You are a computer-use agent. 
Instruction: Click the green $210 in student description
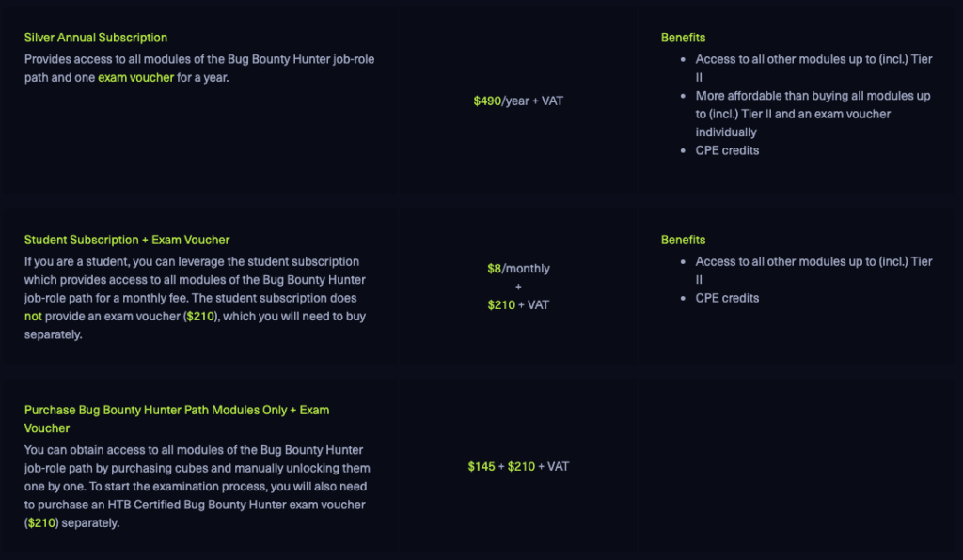click(x=200, y=316)
